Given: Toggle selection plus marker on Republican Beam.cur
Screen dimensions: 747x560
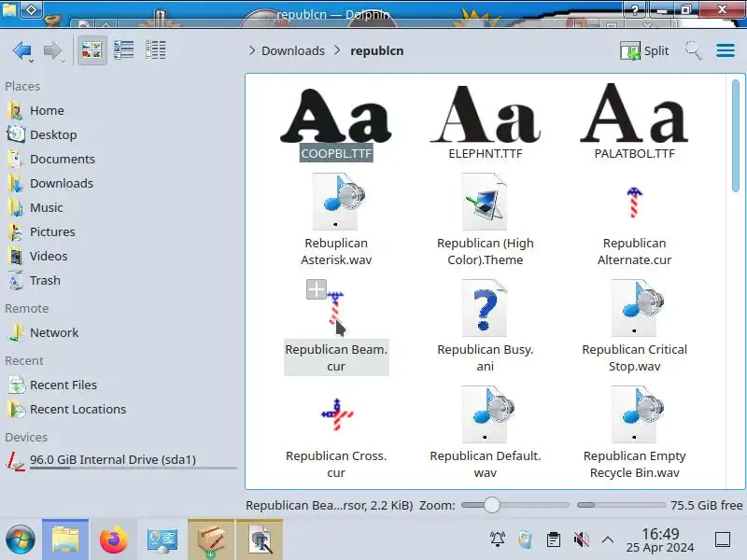Looking at the screenshot, I should tap(317, 289).
